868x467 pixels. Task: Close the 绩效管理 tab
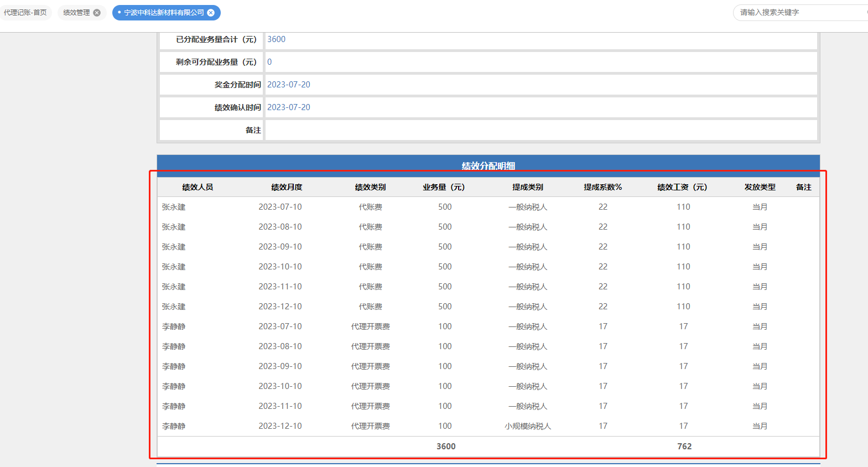(97, 13)
